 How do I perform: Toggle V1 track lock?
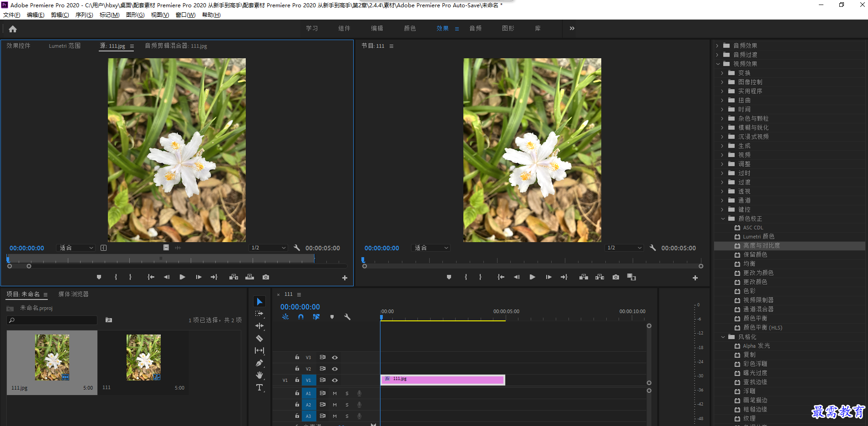tap(297, 380)
